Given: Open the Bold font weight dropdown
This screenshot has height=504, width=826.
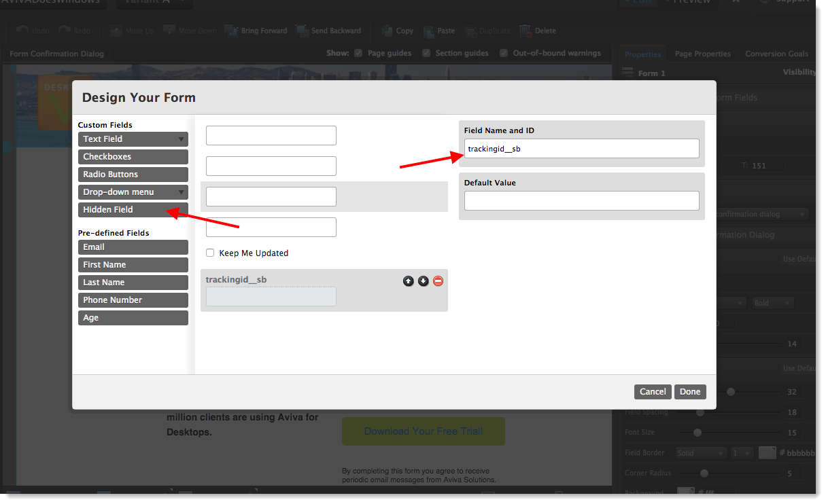Looking at the screenshot, I should point(773,303).
